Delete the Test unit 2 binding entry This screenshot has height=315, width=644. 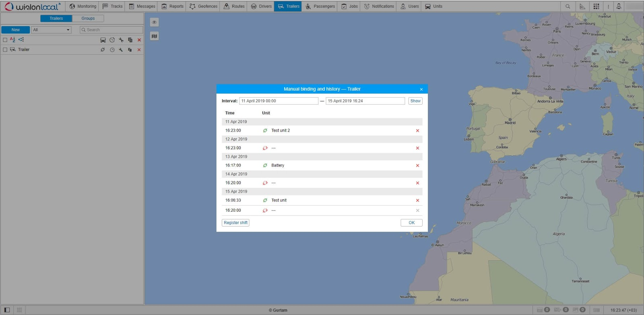[417, 131]
